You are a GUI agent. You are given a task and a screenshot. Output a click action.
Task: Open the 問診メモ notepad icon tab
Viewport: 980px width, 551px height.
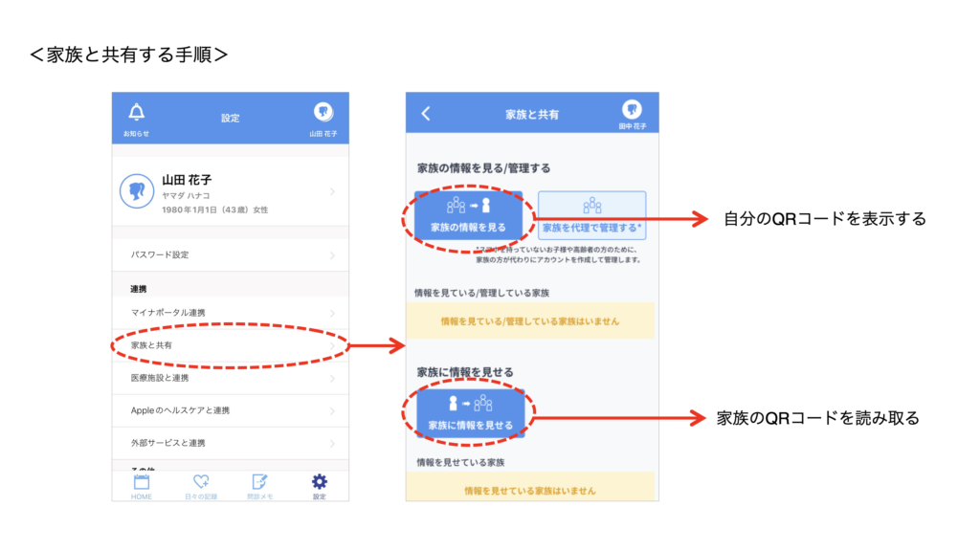click(259, 482)
